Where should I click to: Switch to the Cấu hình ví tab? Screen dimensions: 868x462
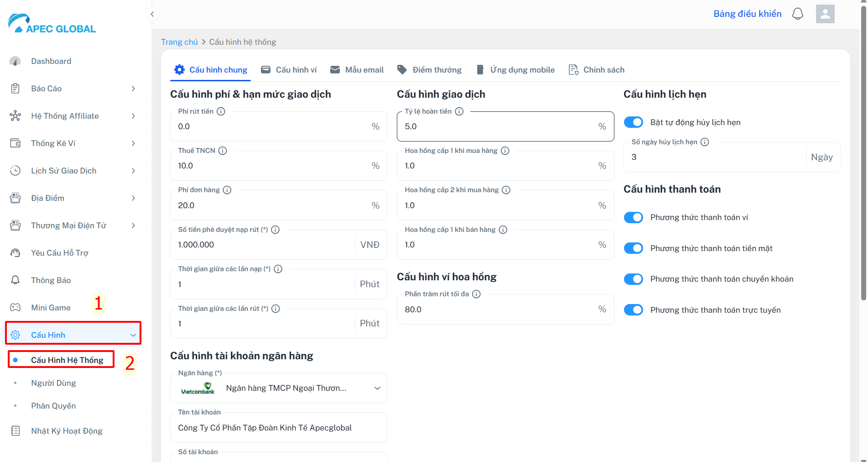pyautogui.click(x=288, y=70)
